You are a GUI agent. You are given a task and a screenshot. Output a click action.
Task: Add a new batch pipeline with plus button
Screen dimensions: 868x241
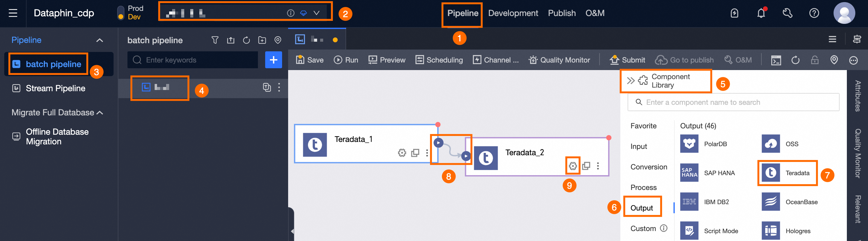[273, 60]
